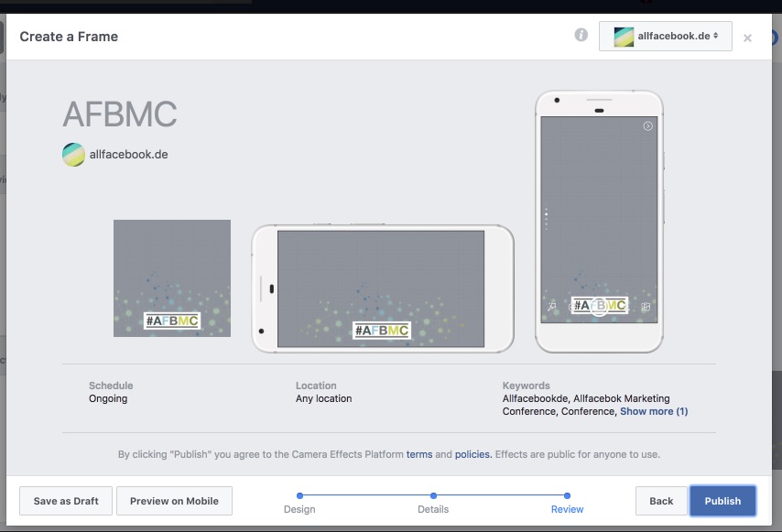This screenshot has height=532, width=782.
Task: Click the Save as Draft button
Action: [66, 501]
